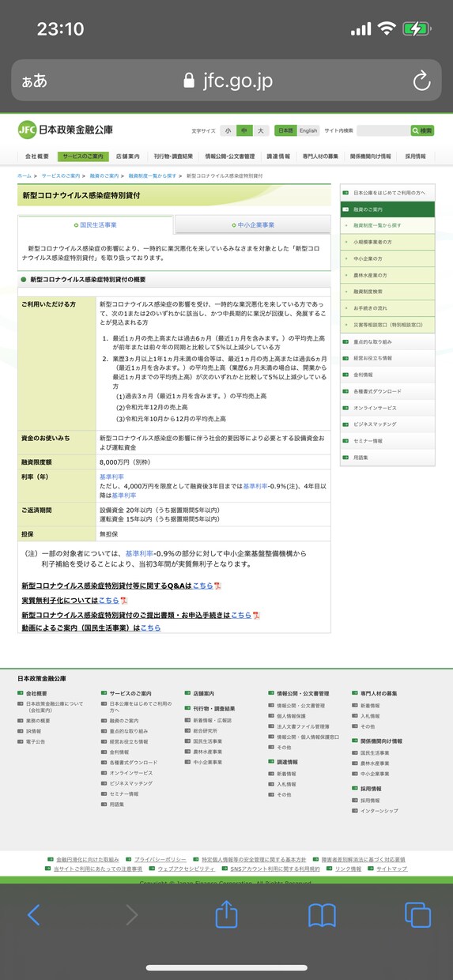Open sidebar 用語集
This screenshot has height=980, width=453.
387,458
